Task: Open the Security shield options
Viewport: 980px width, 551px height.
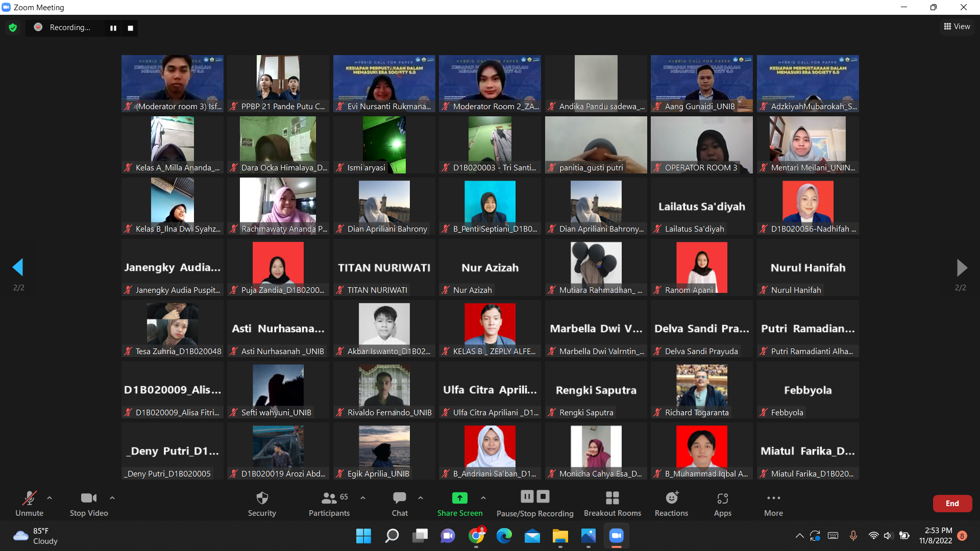Action: tap(262, 503)
